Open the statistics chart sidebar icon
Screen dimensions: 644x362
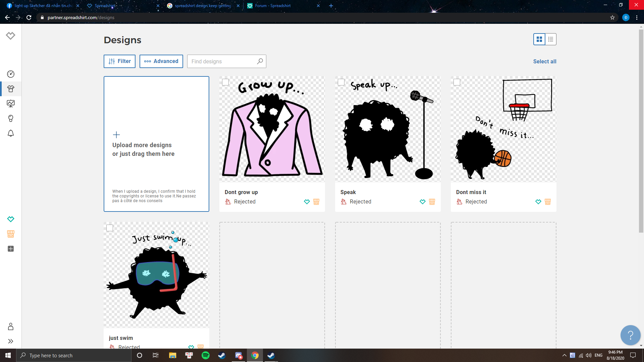pos(11,104)
